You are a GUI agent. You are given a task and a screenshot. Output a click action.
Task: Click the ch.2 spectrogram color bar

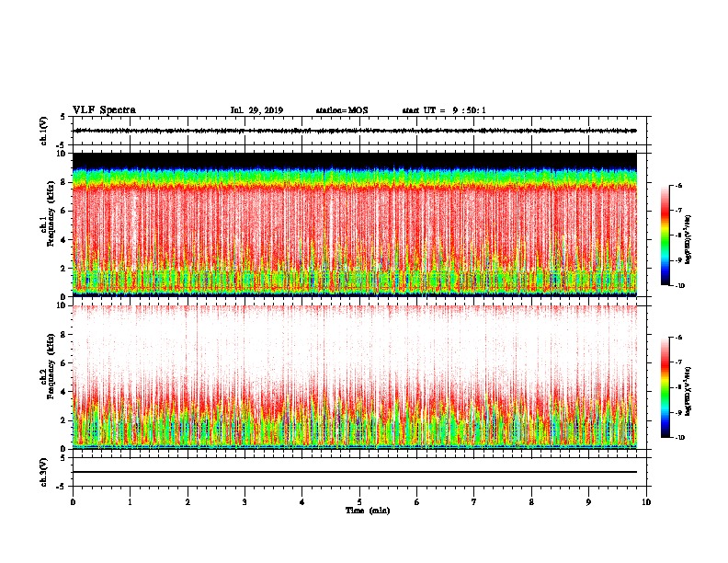(x=665, y=387)
